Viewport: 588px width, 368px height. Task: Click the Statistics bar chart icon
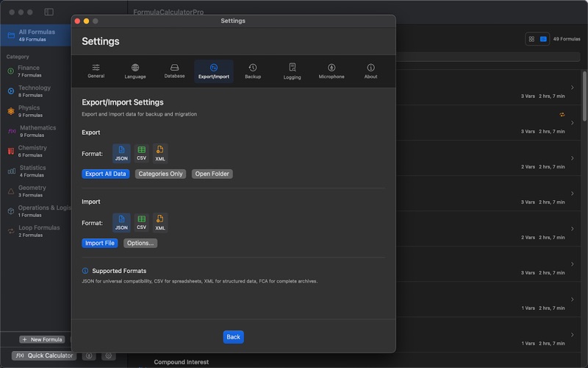[12, 171]
